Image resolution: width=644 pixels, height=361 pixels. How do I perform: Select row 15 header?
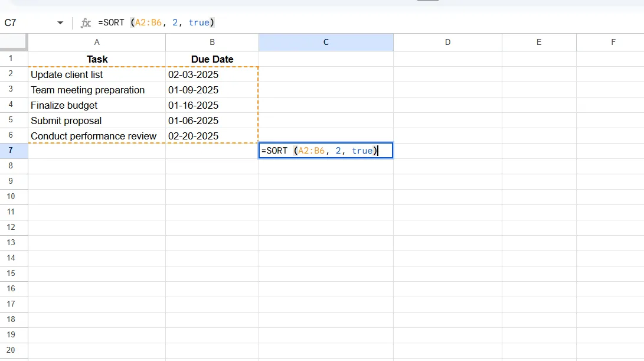point(11,273)
